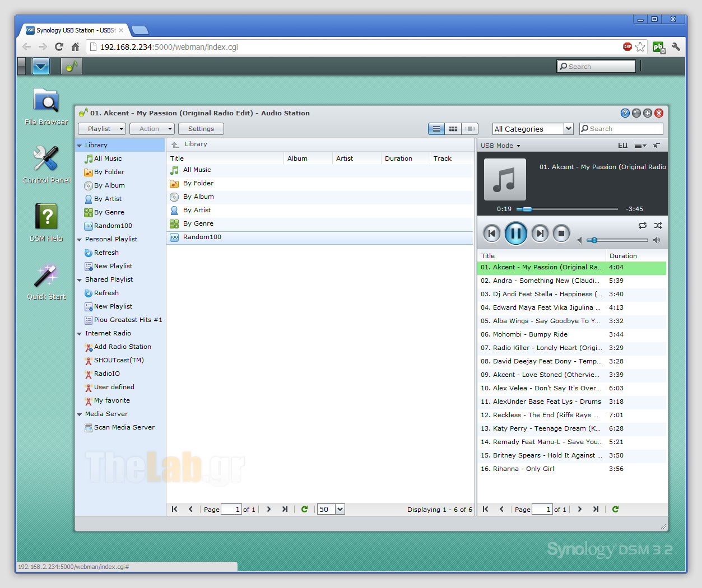Image resolution: width=702 pixels, height=588 pixels.
Task: Click the Adblock Plus extension icon
Action: pos(627,47)
